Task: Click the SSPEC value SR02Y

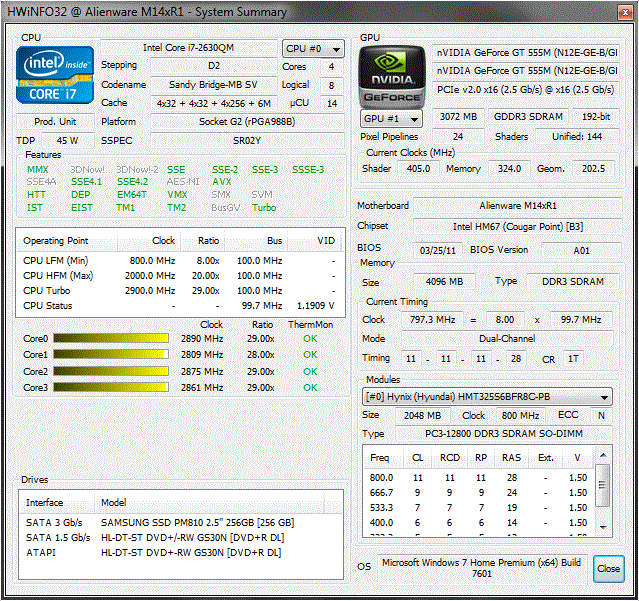Action: point(247,141)
